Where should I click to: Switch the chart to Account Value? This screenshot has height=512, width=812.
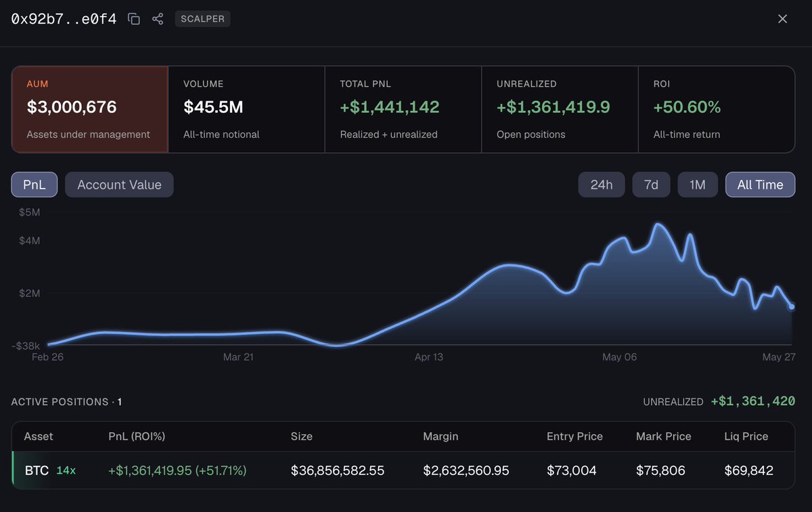point(119,185)
